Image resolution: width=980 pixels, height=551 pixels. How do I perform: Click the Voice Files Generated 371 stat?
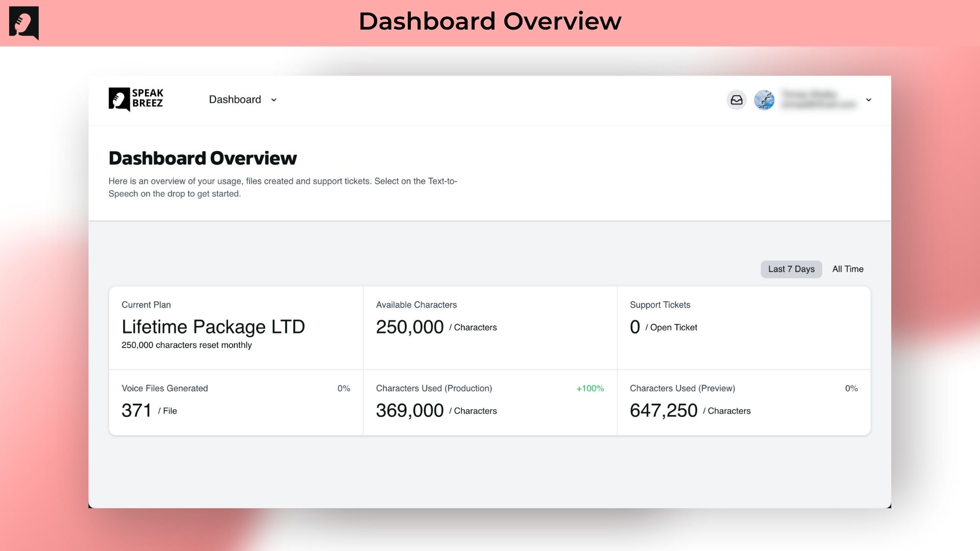pos(137,410)
